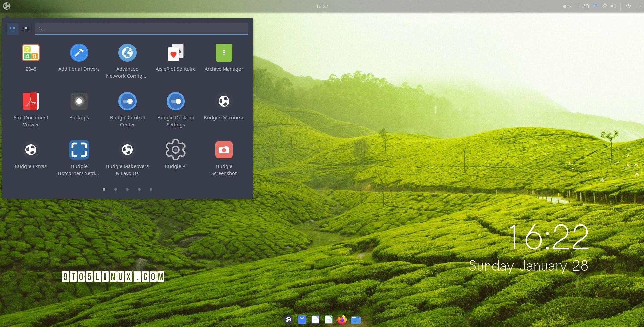Screen dimensions: 644x327
Task: Open Budgie Hotcorners Settings
Action: pos(79,150)
